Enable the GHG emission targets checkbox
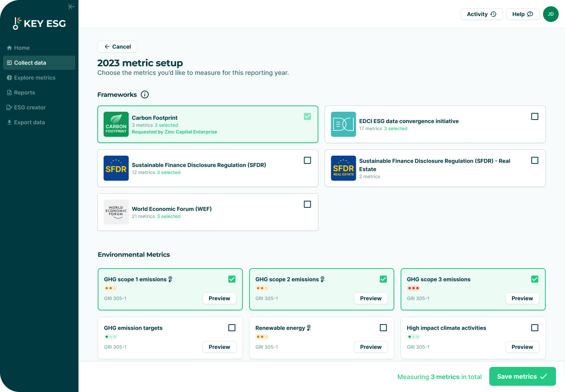This screenshot has width=565, height=392. click(232, 327)
